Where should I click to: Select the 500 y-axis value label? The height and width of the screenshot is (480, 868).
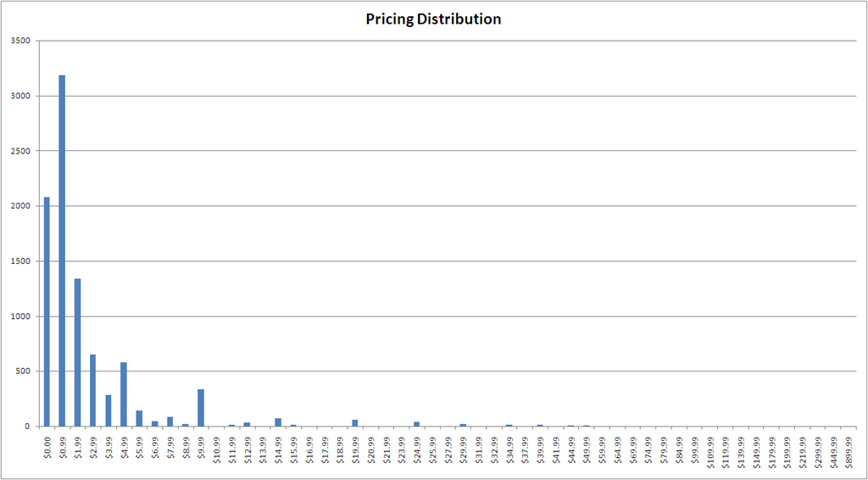coord(25,371)
